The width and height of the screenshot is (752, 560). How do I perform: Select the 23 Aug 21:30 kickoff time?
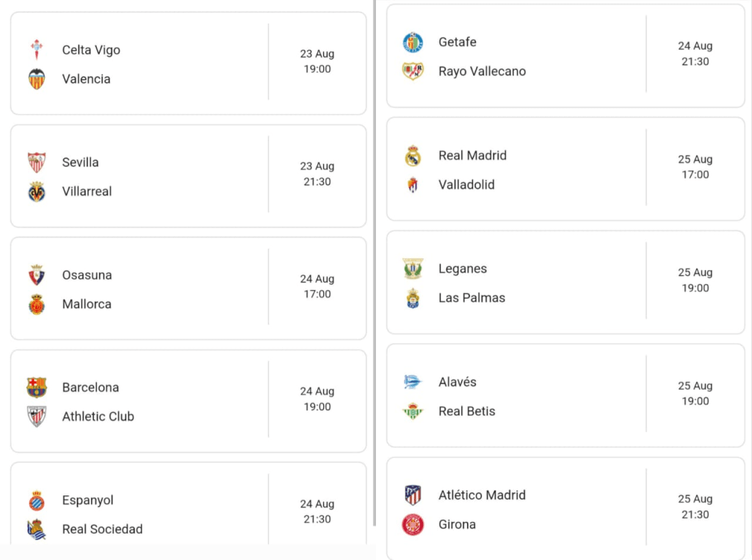point(317,174)
